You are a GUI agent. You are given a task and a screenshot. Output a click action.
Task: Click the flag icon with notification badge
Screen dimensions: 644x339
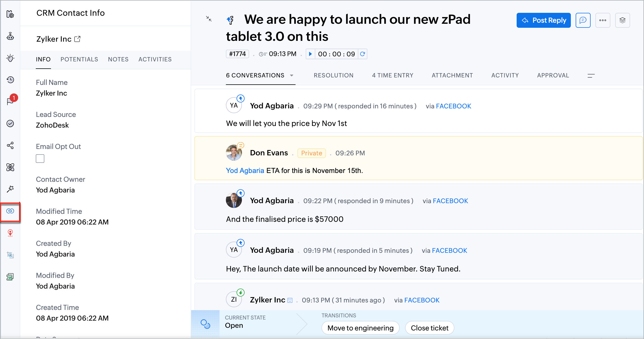(x=10, y=101)
